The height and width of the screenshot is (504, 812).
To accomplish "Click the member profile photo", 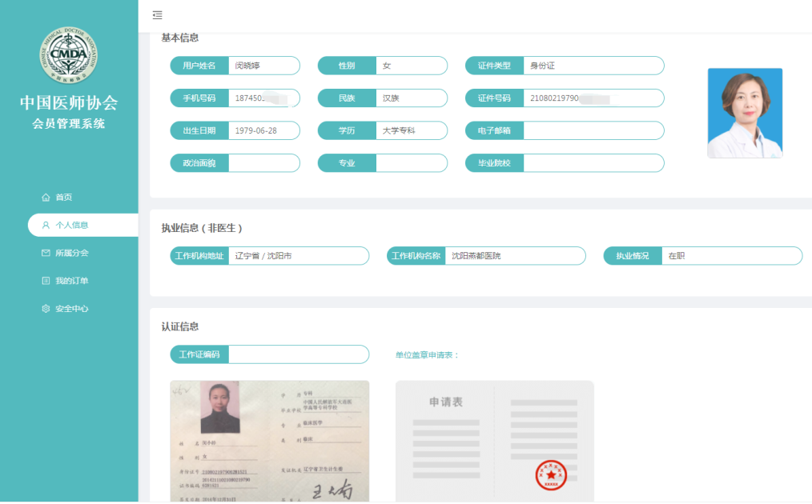I will [745, 113].
